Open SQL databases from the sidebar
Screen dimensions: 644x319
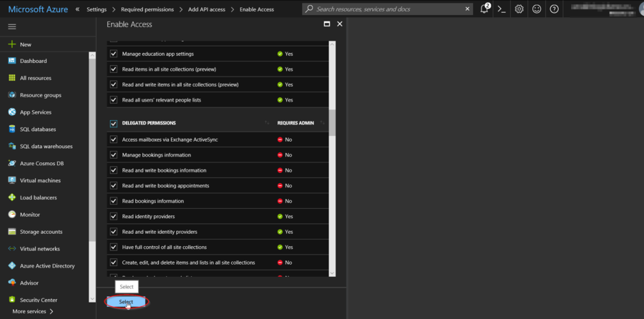point(37,129)
